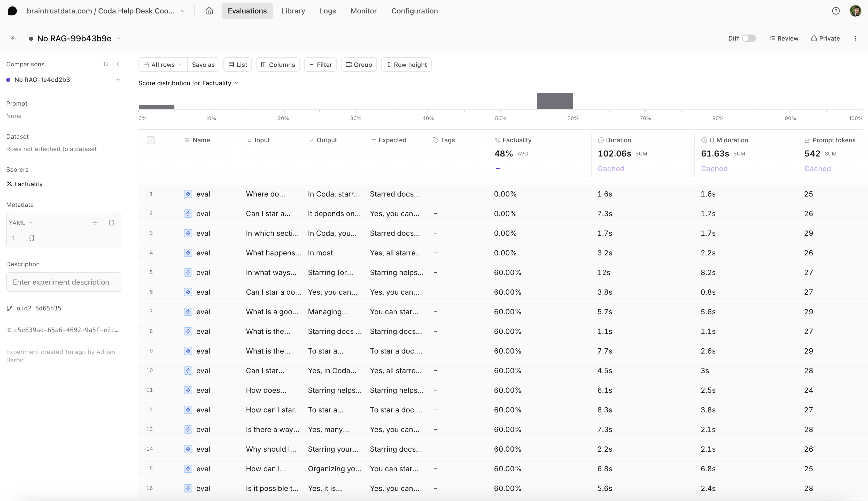The width and height of the screenshot is (868, 501).
Task: Click the swap comparisons arrows icon
Action: (x=106, y=64)
